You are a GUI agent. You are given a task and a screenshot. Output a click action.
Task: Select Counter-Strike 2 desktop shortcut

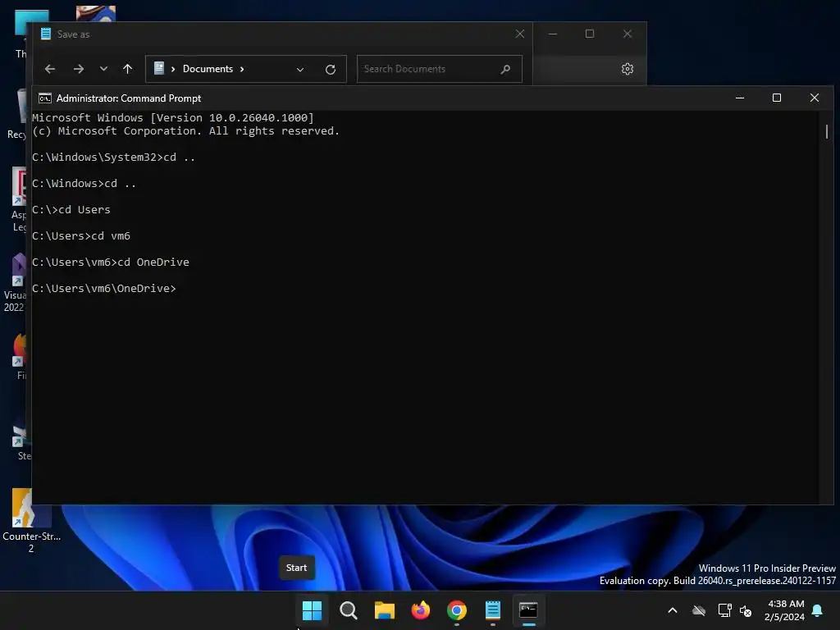coord(31,521)
